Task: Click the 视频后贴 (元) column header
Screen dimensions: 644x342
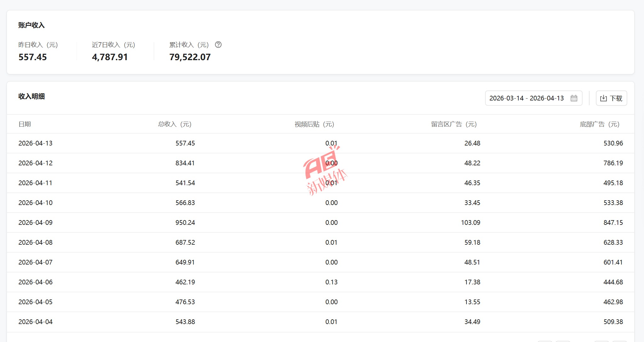Action: [314, 124]
